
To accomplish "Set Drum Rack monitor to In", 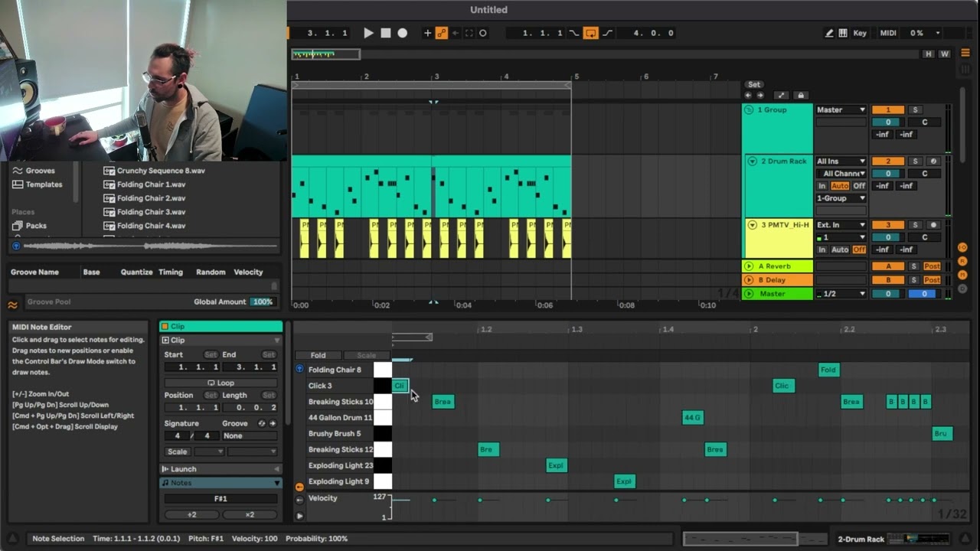I will click(x=822, y=186).
